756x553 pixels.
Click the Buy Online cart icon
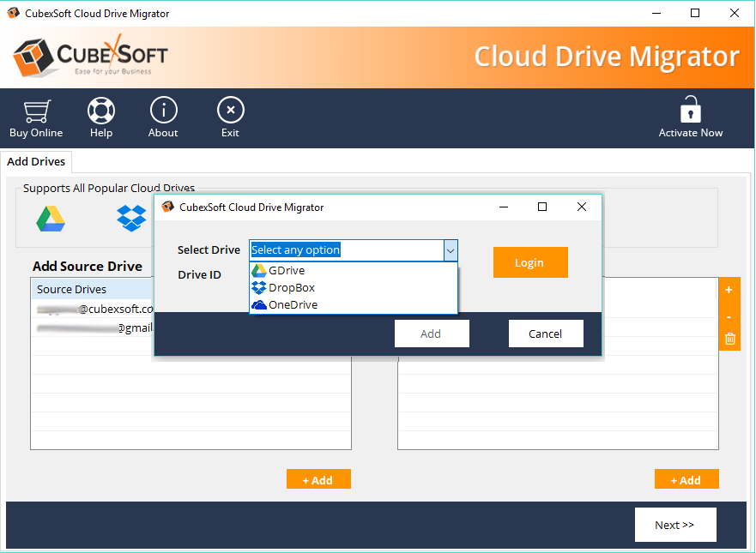(x=36, y=111)
